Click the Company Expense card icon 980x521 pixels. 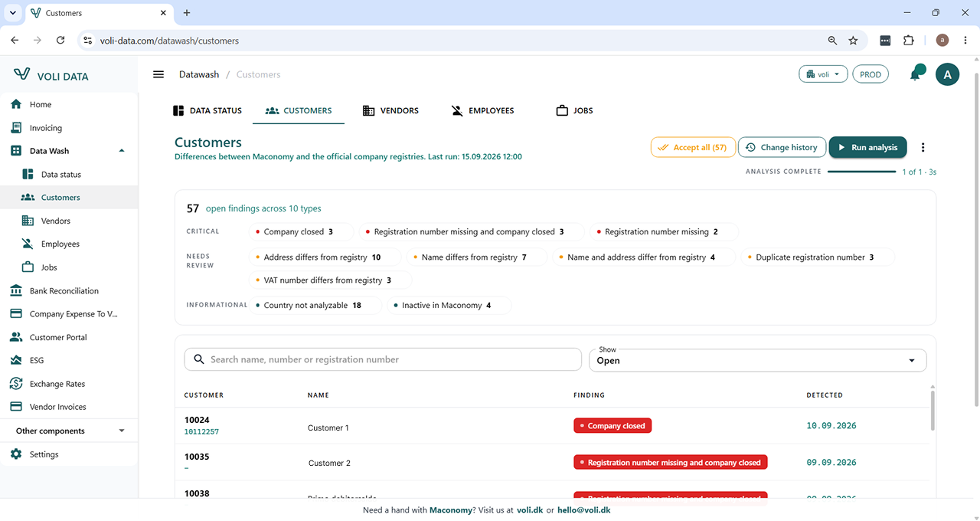pyautogui.click(x=16, y=314)
